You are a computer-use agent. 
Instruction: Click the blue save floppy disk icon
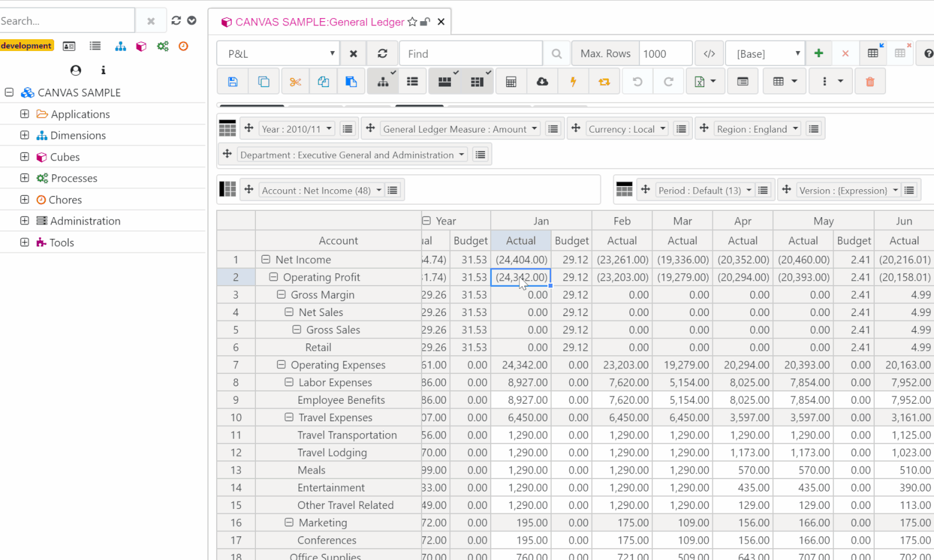233,82
